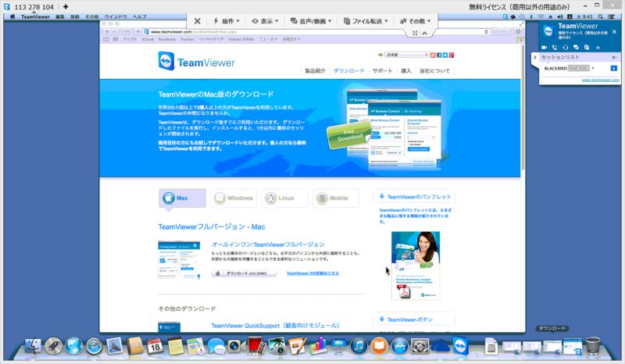Click the Wi-Fi status icon
The image size is (625, 364).
541,16
